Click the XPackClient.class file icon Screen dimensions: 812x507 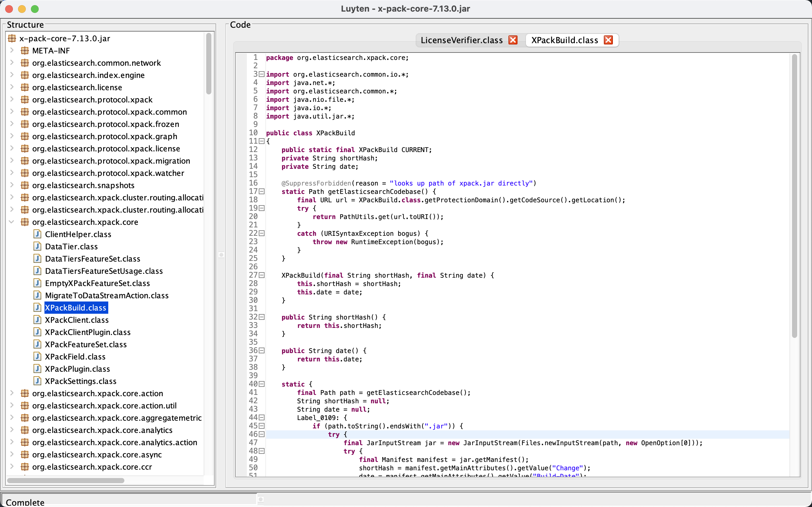coord(38,320)
